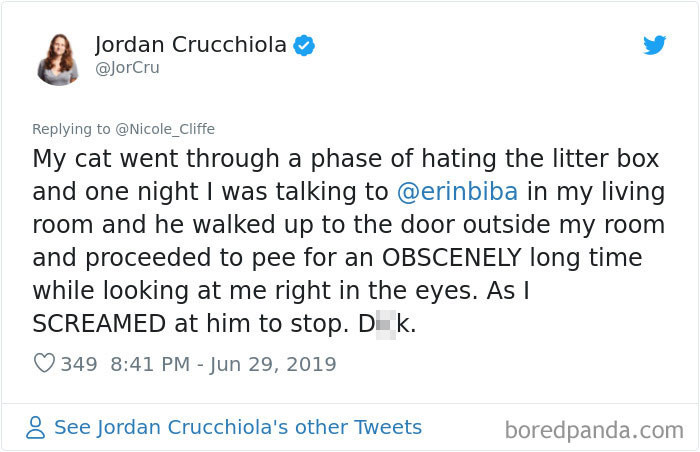Click 'My cat went through' first line

(346, 159)
